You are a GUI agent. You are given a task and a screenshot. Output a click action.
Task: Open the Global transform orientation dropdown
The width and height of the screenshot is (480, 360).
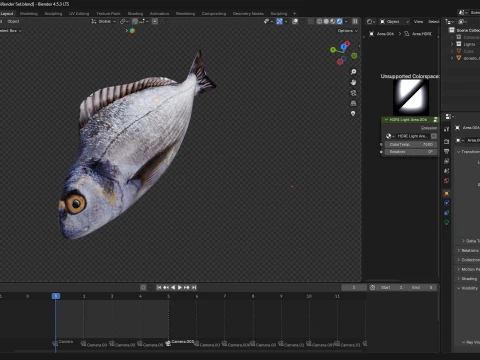click(104, 21)
